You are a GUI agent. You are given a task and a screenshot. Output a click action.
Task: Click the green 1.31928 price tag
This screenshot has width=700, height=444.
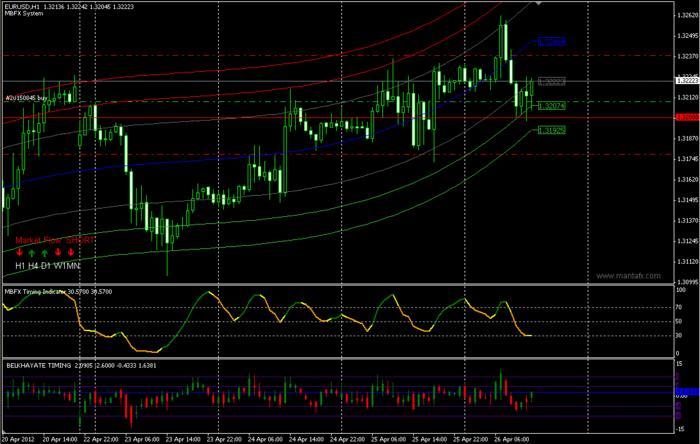pyautogui.click(x=552, y=130)
